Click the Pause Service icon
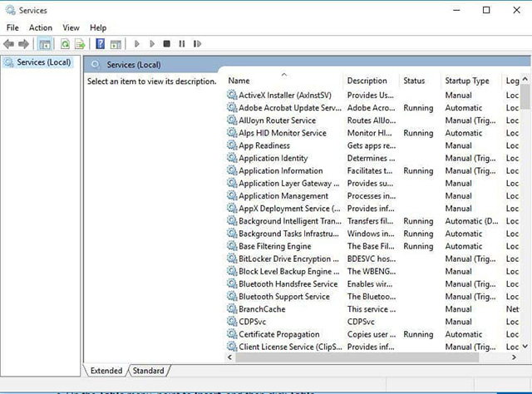Screen dimensions: 532x394 pyautogui.click(x=182, y=44)
